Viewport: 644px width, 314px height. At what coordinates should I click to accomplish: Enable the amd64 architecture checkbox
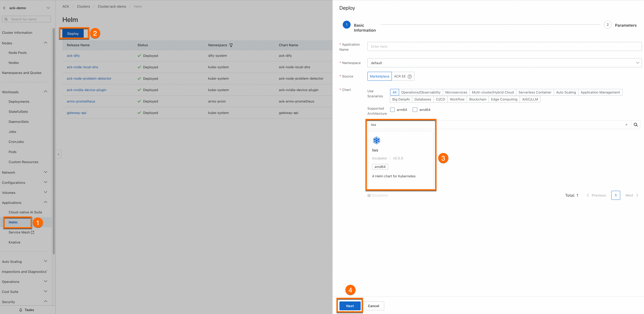point(415,110)
